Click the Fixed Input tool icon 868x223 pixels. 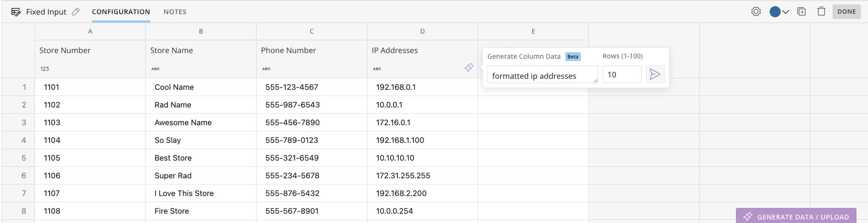click(x=16, y=12)
